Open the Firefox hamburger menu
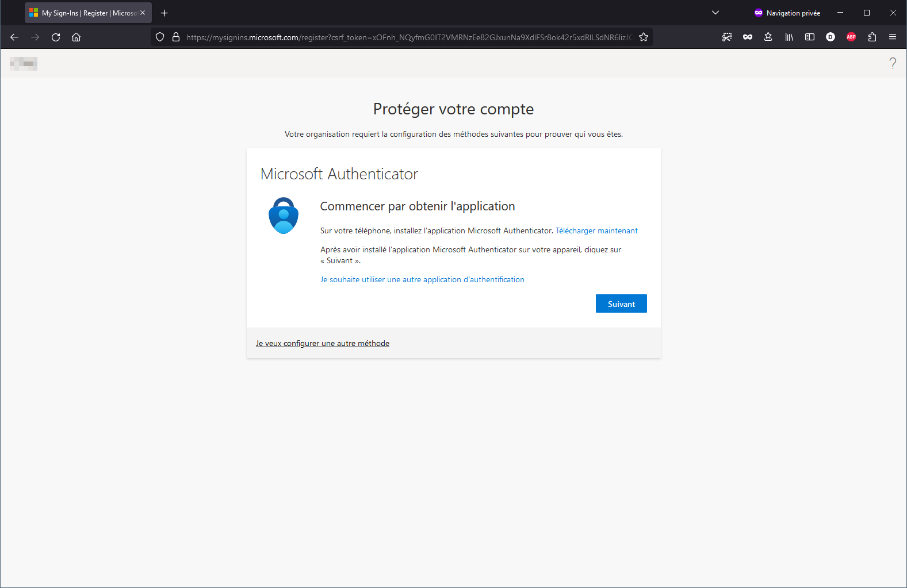 (893, 37)
